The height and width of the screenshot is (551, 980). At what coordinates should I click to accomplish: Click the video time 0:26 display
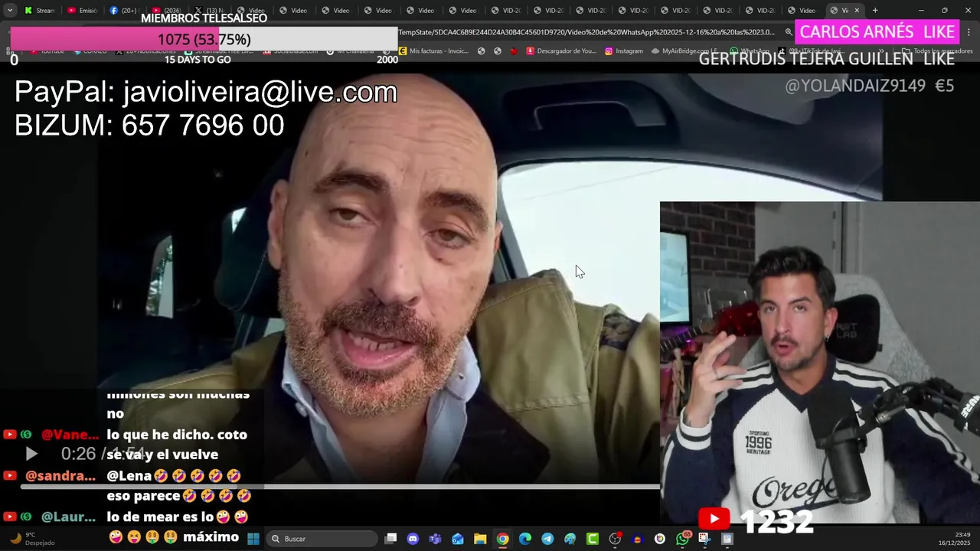tap(78, 454)
